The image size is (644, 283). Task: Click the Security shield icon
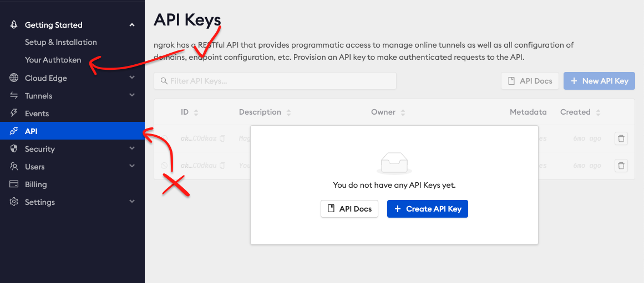[x=14, y=149]
